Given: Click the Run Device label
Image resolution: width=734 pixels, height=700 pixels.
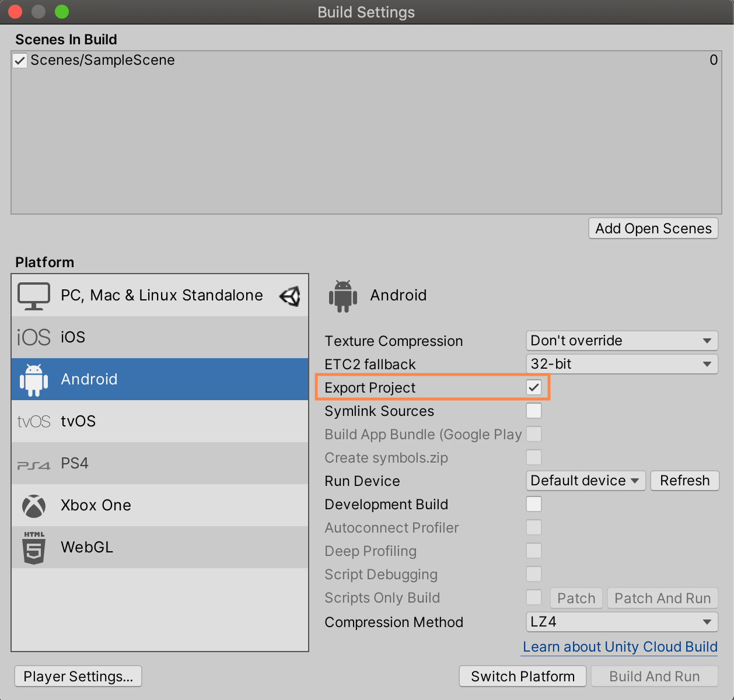Looking at the screenshot, I should 362,481.
